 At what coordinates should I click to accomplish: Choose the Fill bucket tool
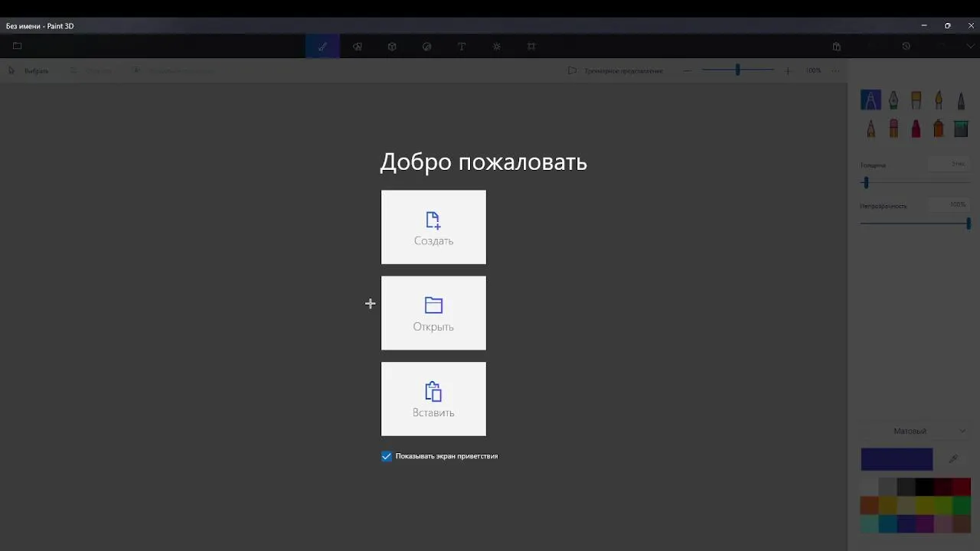(x=962, y=128)
